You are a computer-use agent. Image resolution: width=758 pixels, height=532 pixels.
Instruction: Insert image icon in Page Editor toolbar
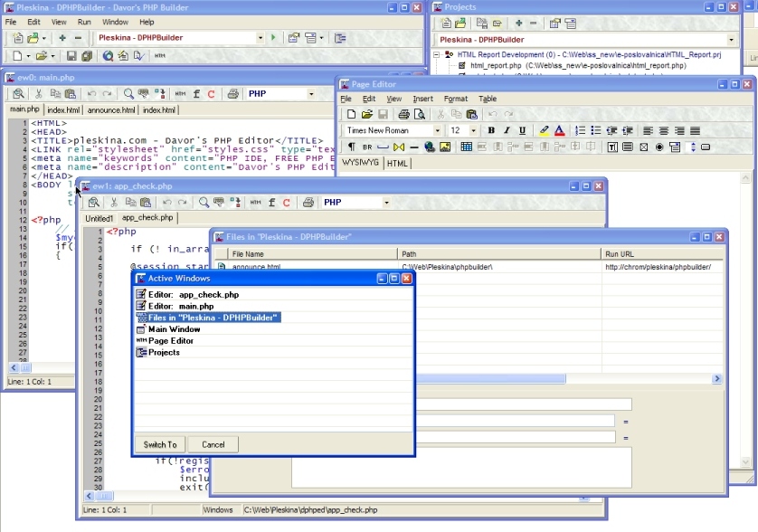[445, 147]
